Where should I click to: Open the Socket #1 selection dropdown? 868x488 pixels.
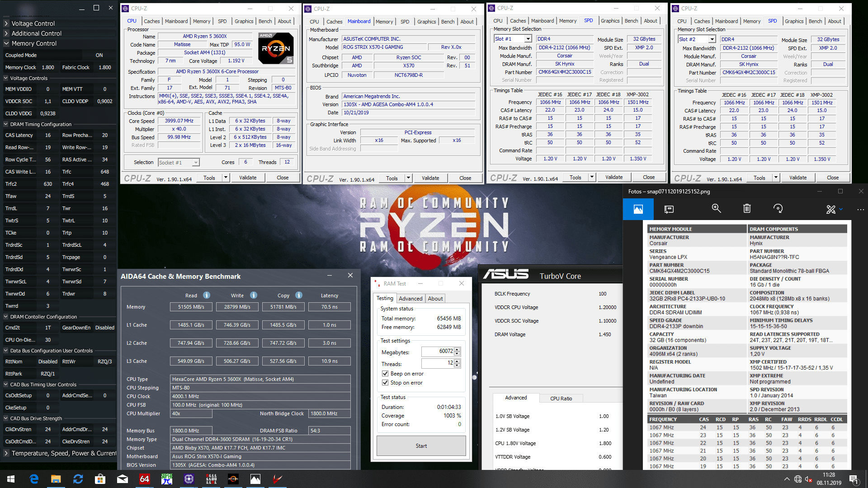pos(196,163)
